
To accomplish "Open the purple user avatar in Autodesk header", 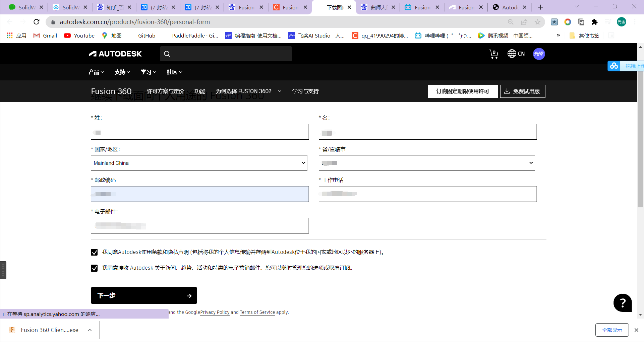I will point(539,54).
